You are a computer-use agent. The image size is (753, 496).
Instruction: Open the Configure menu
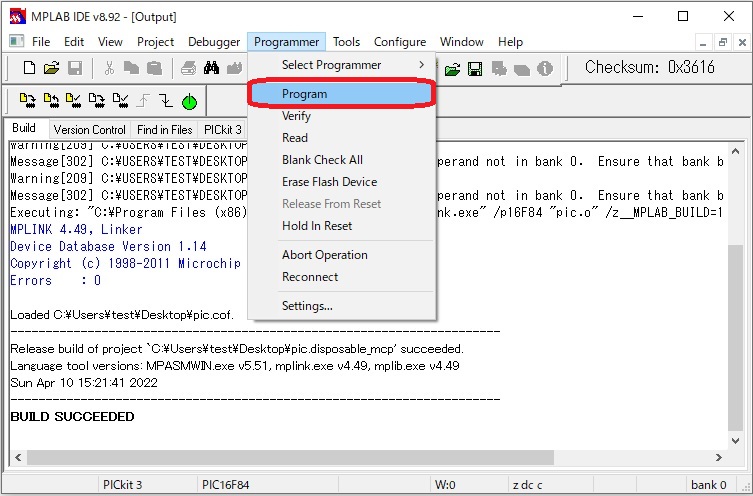click(400, 42)
